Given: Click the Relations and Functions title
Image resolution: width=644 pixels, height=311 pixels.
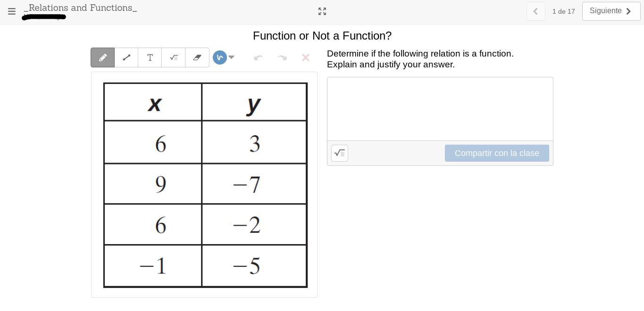Looking at the screenshot, I should (x=80, y=8).
